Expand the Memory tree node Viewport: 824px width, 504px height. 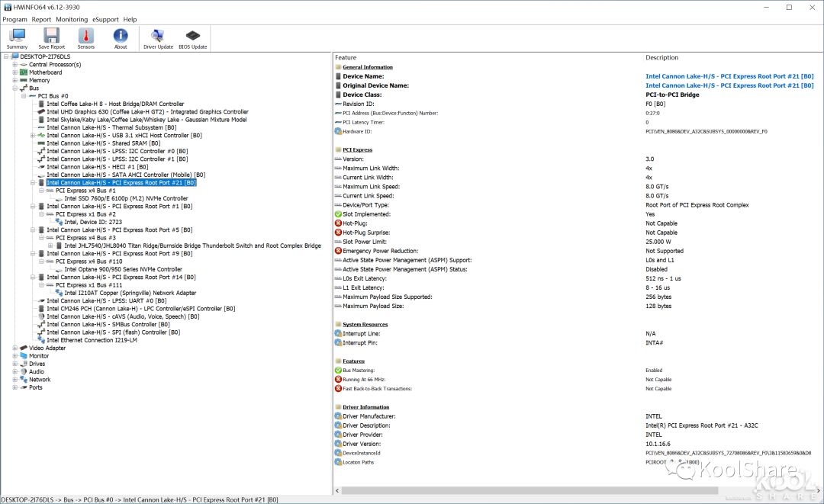[x=14, y=80]
